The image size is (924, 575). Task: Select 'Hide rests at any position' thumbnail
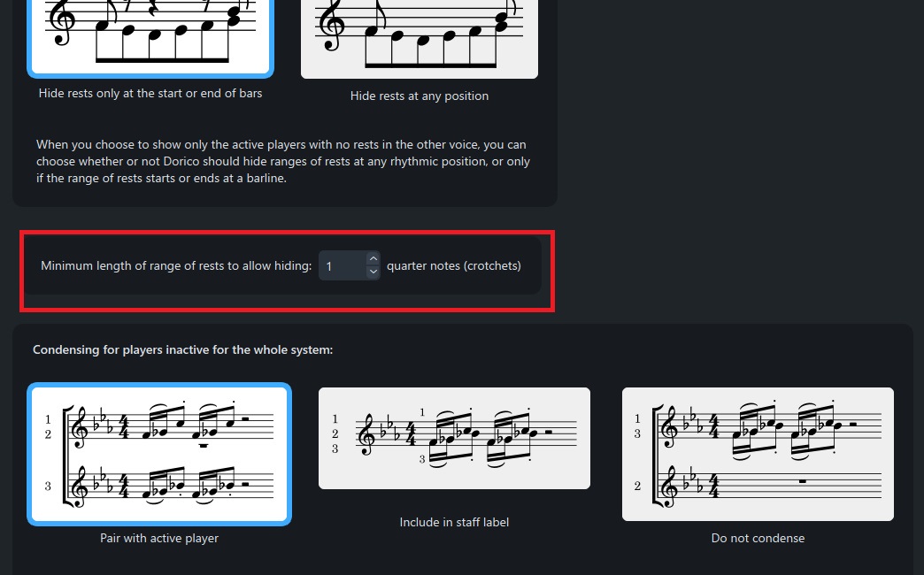point(420,38)
